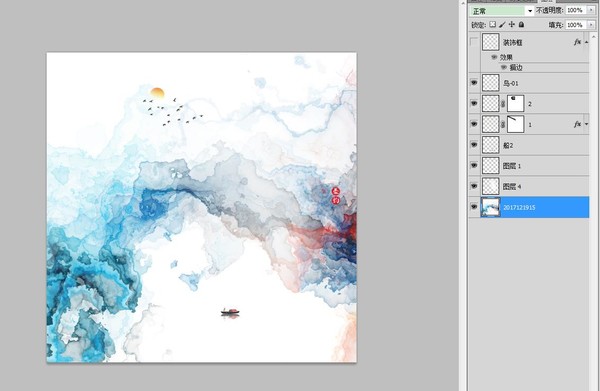Viewport: 600px width, 391px height.
Task: Click the lock position move icon
Action: point(512,24)
